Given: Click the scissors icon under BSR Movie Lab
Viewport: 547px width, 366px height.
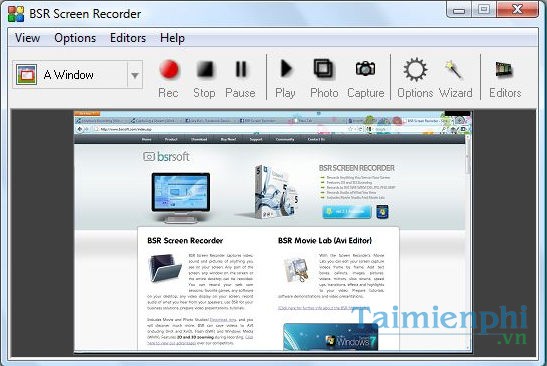Looking at the screenshot, I should point(297,270).
